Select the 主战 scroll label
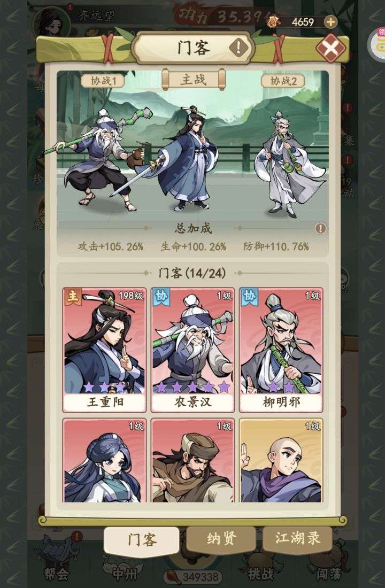The width and height of the screenshot is (385, 588). [193, 80]
